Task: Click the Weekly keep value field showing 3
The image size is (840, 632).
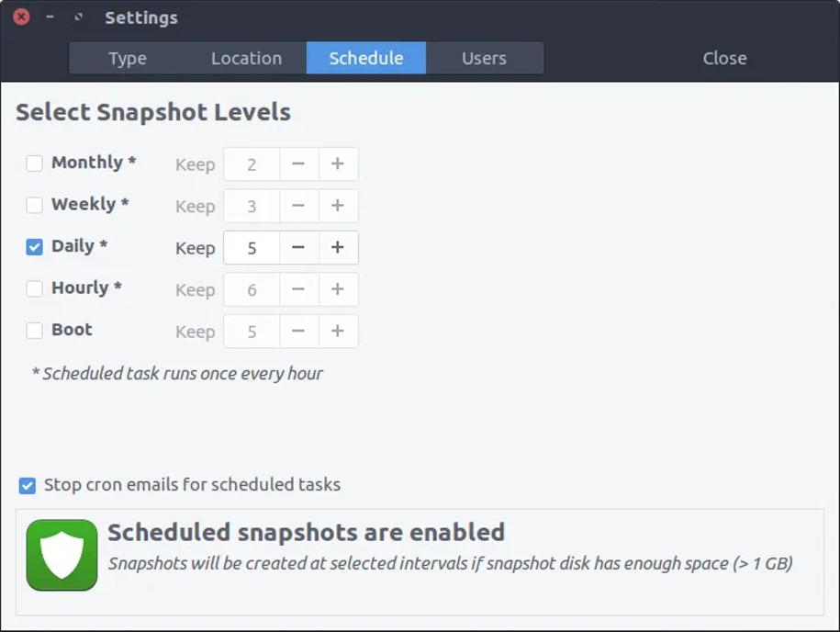Action: pyautogui.click(x=252, y=206)
